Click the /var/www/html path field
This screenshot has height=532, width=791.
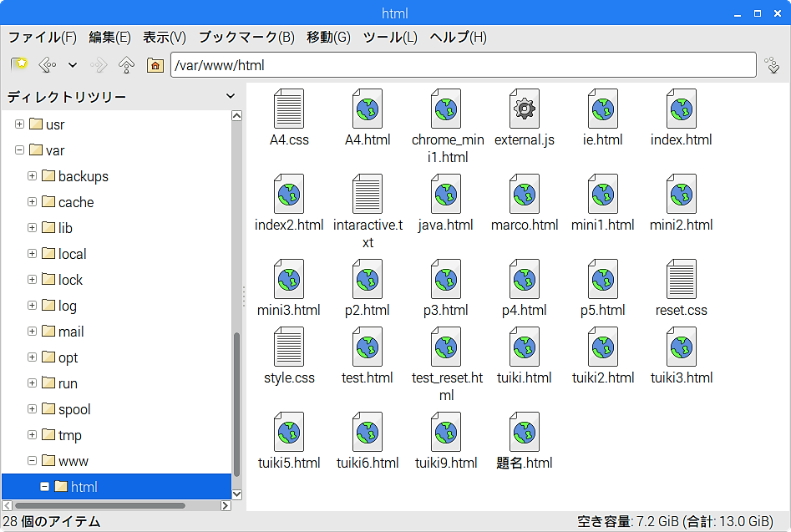[x=463, y=65]
